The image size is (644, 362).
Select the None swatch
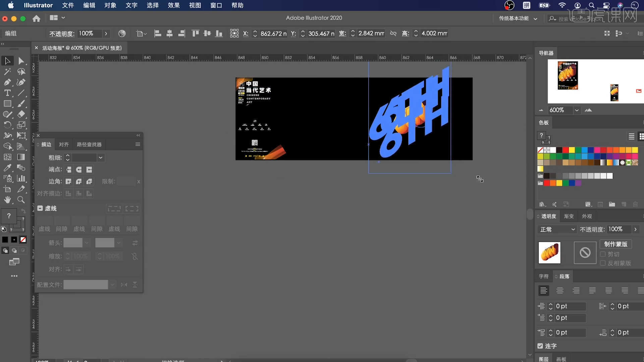pos(540,150)
